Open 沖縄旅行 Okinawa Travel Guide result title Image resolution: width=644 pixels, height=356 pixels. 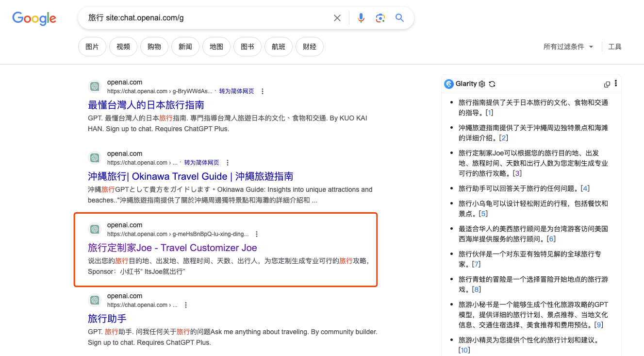tap(191, 176)
